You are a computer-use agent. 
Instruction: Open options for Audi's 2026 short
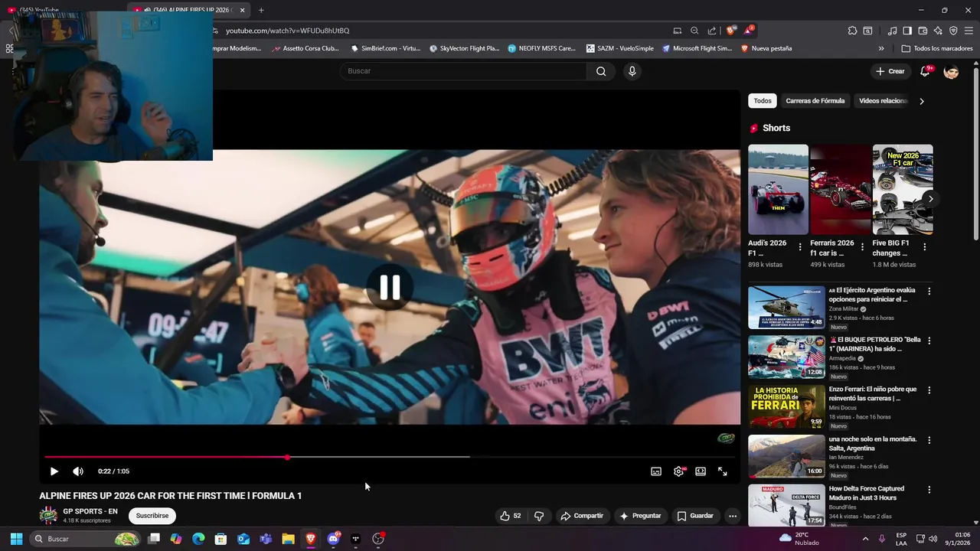[800, 247]
